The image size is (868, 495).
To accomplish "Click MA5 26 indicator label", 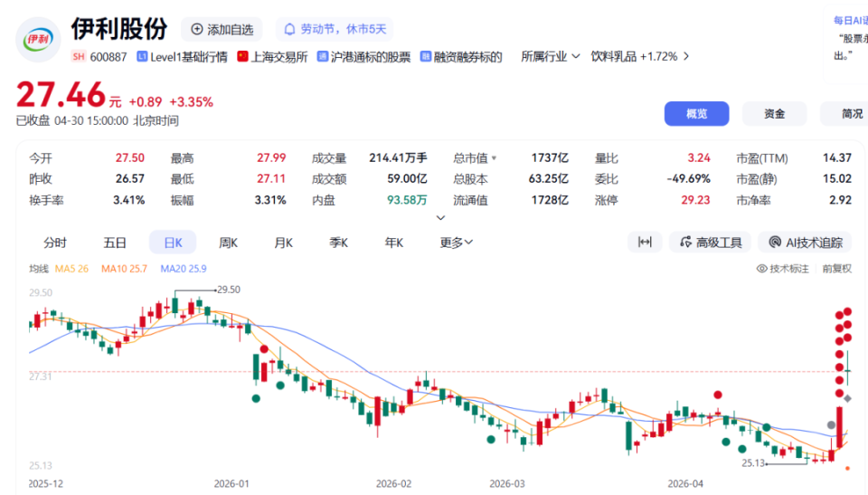I will pos(72,269).
